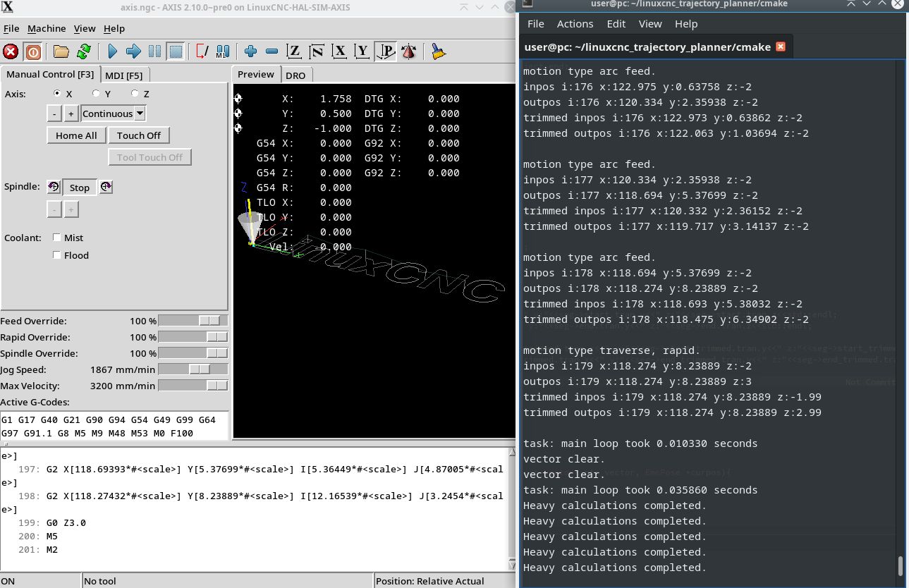Open Machine menu
This screenshot has width=909, height=588.
click(x=47, y=28)
